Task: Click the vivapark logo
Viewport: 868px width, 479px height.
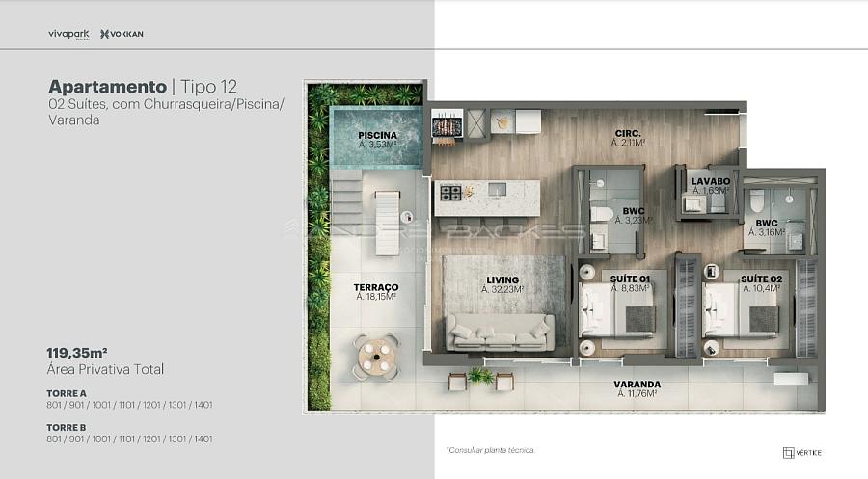Action: [68, 34]
